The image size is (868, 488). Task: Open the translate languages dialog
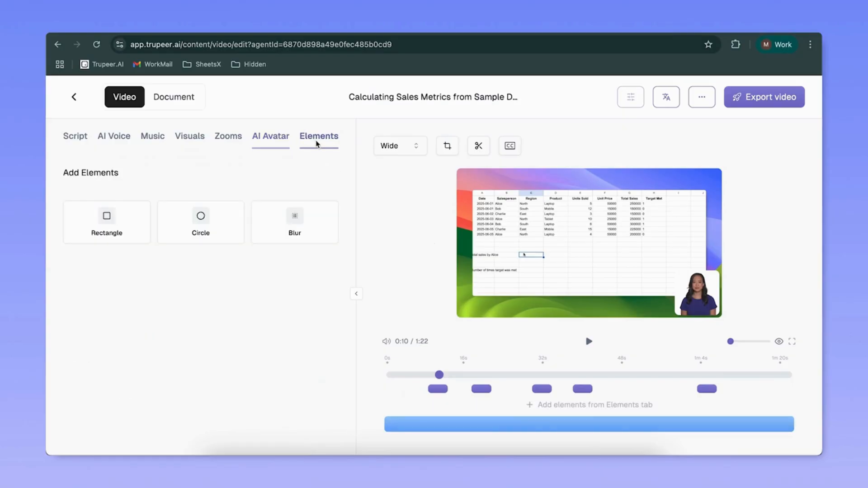[666, 97]
